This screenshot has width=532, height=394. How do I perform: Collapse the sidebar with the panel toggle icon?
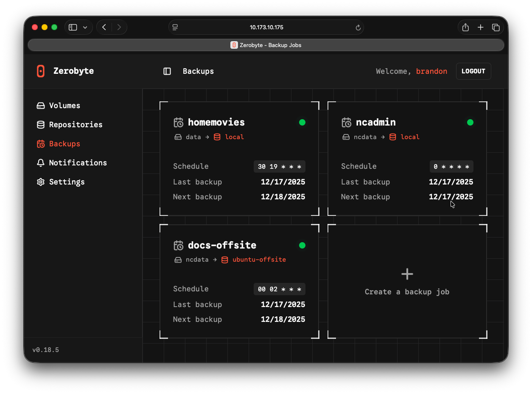[x=167, y=71]
